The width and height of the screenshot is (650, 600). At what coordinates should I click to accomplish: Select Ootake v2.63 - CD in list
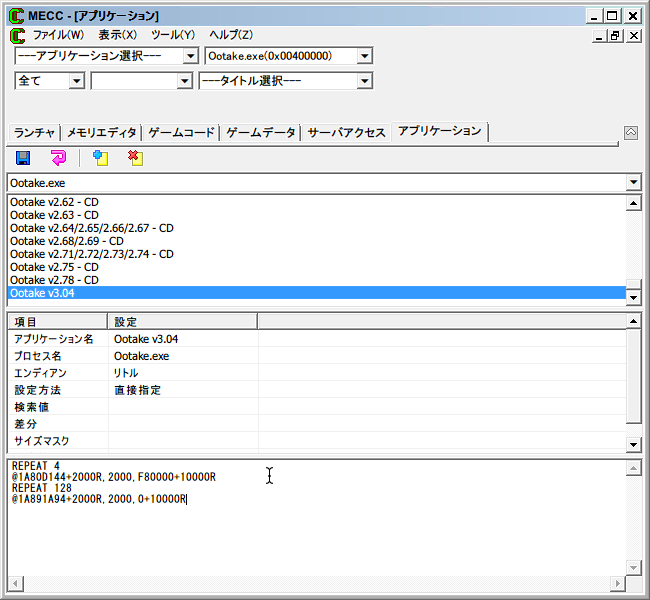[x=317, y=215]
